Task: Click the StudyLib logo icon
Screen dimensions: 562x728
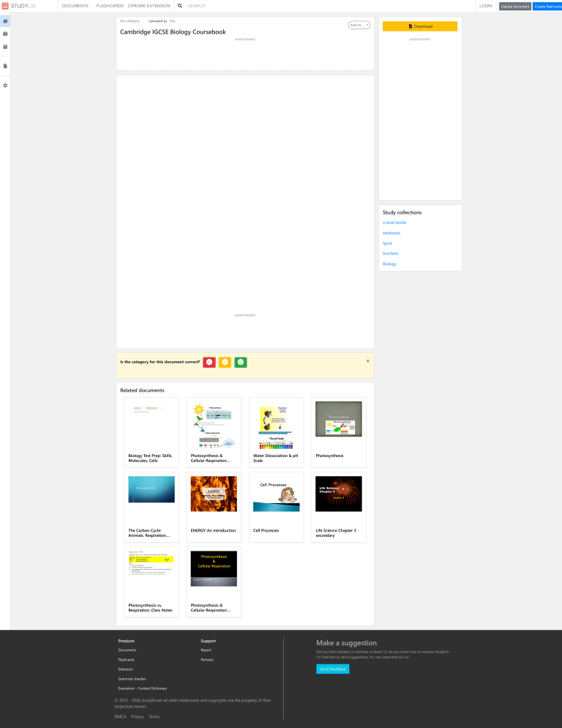Action: [x=5, y=6]
